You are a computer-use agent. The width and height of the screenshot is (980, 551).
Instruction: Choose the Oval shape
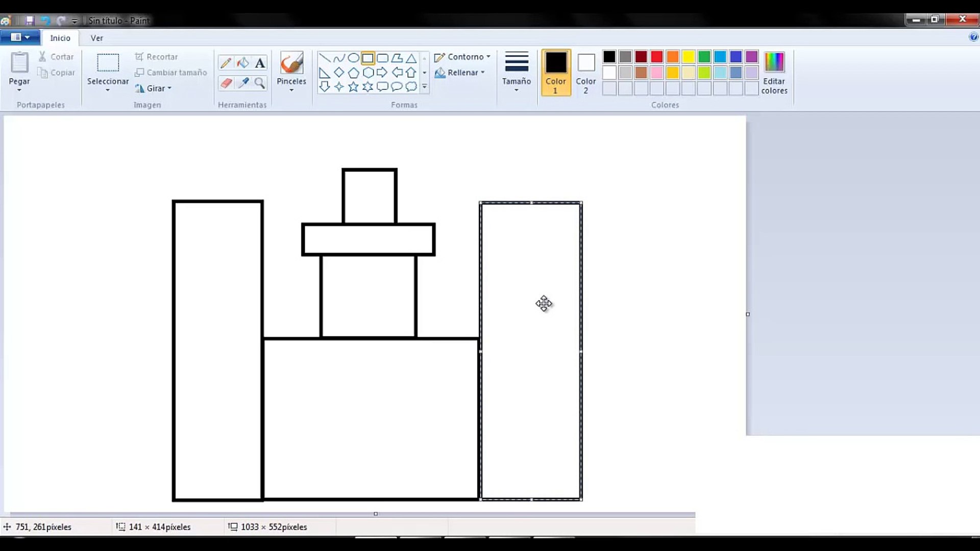(353, 58)
